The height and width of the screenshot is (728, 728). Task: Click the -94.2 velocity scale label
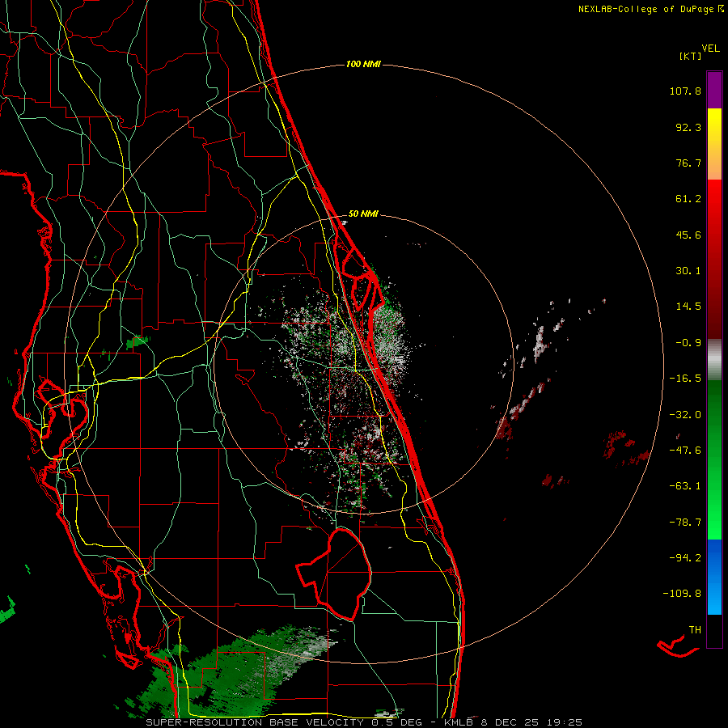pos(685,557)
